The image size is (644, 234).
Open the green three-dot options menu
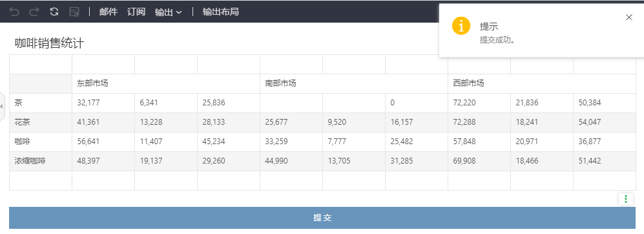[626, 199]
